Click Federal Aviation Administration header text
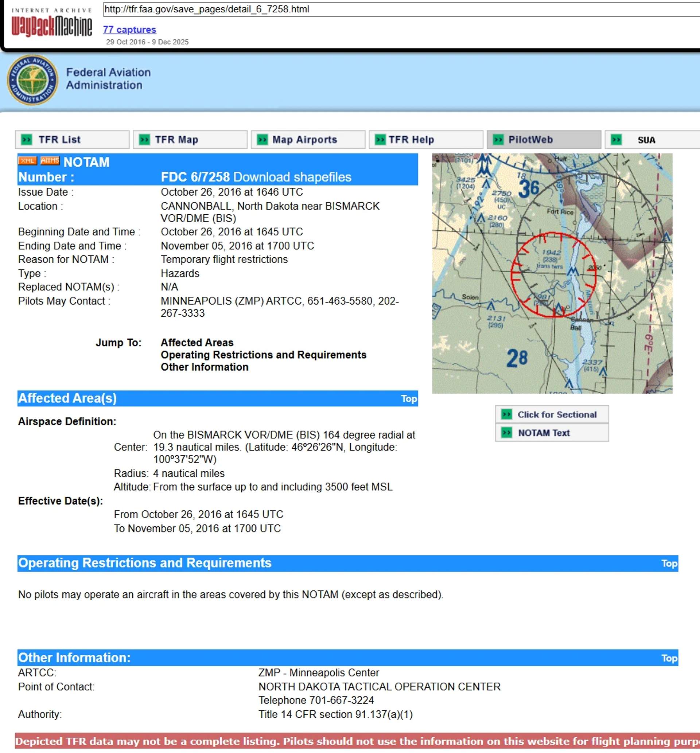 (108, 79)
